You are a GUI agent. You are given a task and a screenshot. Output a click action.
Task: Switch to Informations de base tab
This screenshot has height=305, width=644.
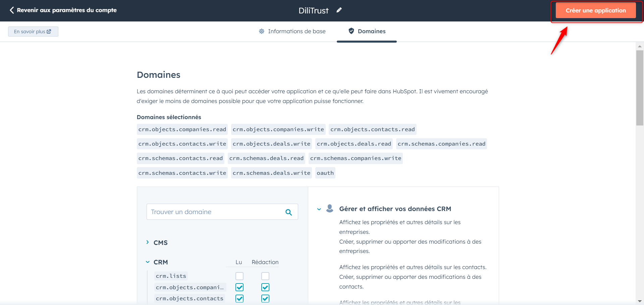292,31
